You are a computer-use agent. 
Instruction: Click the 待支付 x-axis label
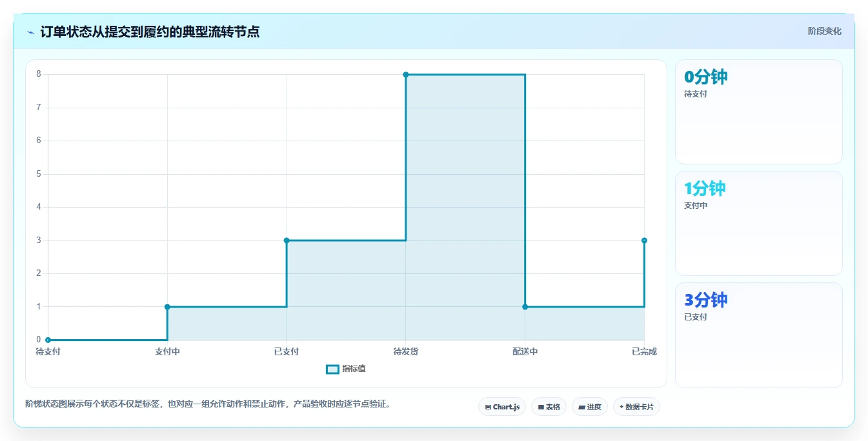tap(48, 351)
